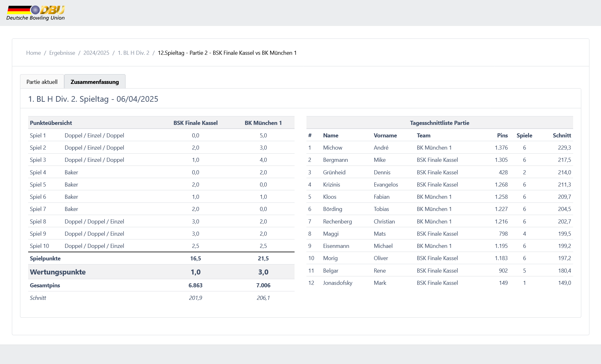Go to Ergebnisse breadcrumb
601x364 pixels.
pos(62,53)
